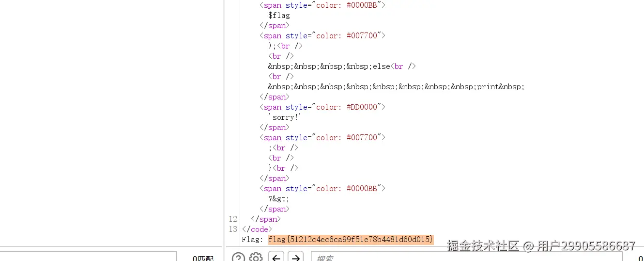This screenshot has width=644, height=261.
Task: Click the #0000BB span tag above $flag
Action: (x=322, y=5)
